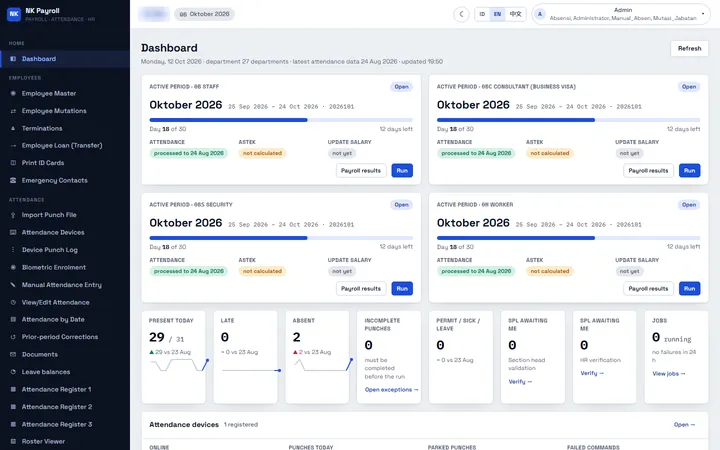The image size is (720, 450).
Task: Click the Absent sparkline chart
Action: click(x=323, y=365)
